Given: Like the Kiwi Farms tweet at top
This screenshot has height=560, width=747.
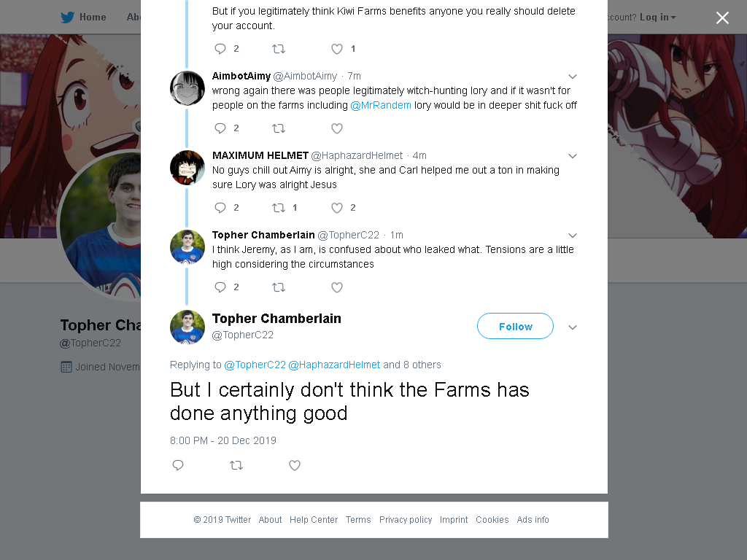Looking at the screenshot, I should (x=337, y=49).
